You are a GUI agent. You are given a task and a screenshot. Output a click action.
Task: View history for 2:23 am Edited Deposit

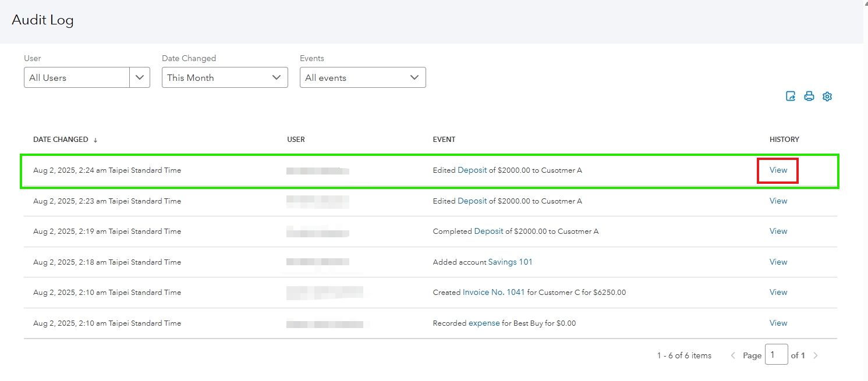pos(778,201)
